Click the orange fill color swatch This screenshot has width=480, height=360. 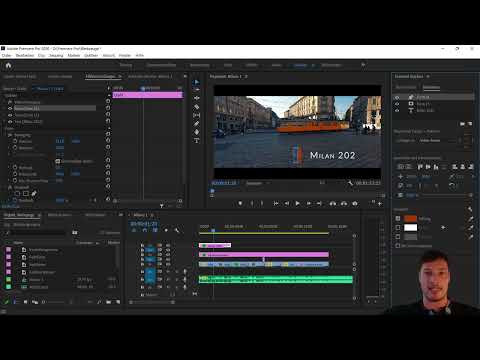410,218
